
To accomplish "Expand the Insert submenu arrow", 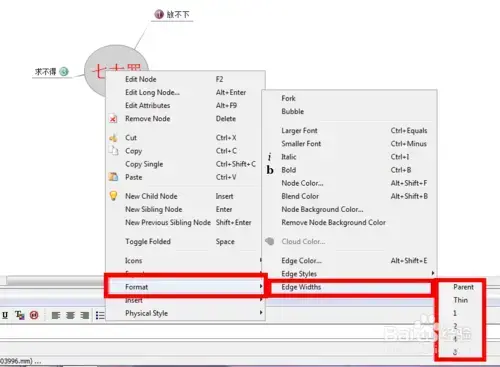I will (261, 300).
